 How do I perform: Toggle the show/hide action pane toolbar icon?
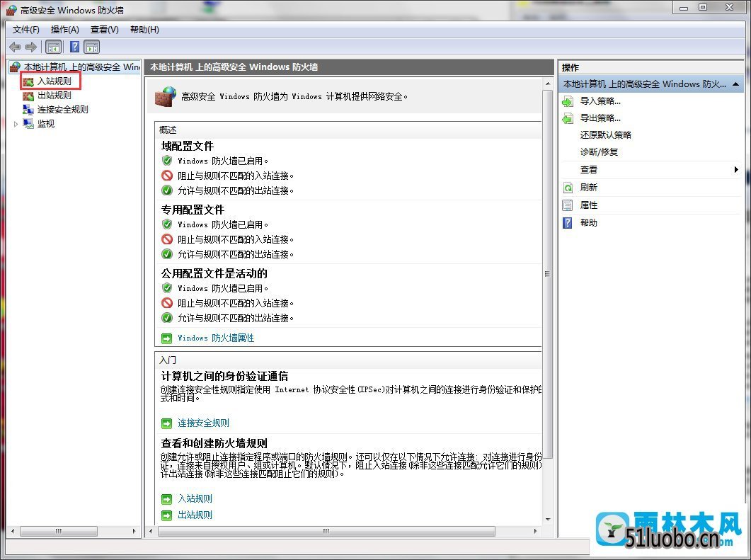tap(91, 47)
